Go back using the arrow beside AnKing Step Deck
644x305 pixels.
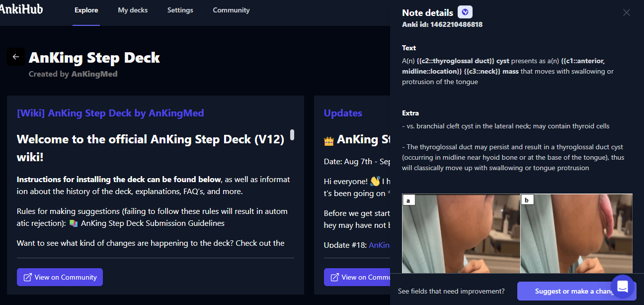coord(15,57)
